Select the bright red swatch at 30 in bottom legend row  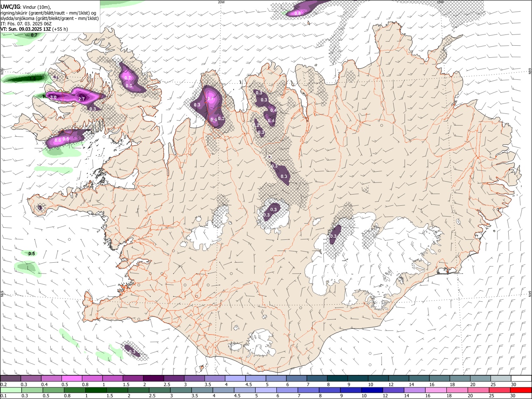point(520,390)
